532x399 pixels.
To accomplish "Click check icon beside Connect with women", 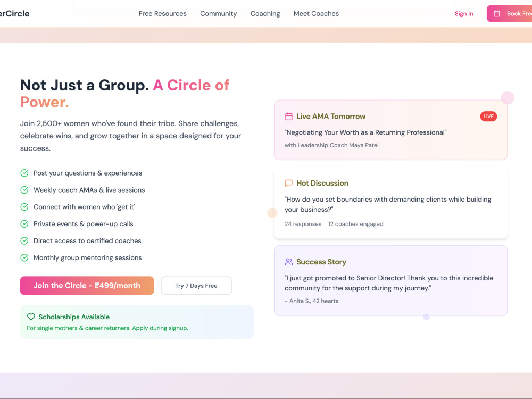I will 24,207.
